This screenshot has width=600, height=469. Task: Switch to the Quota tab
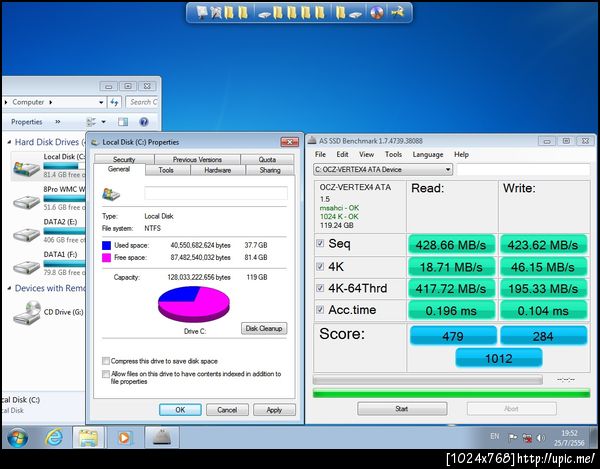point(267,160)
